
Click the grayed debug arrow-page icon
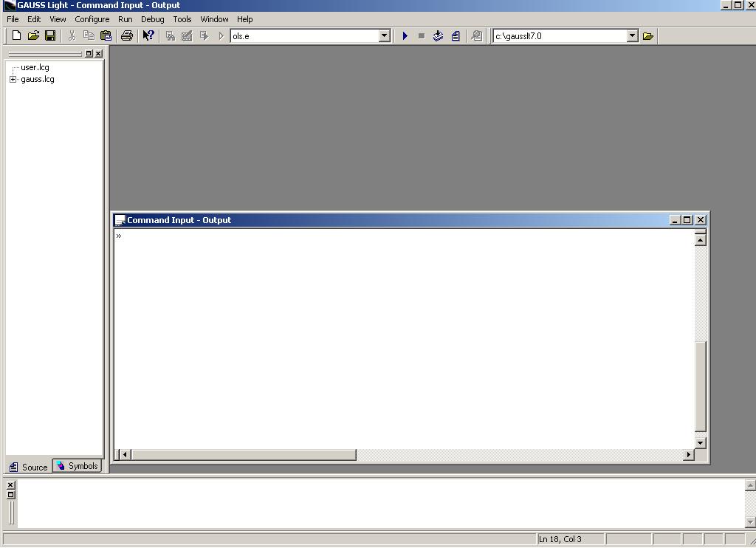[x=204, y=35]
